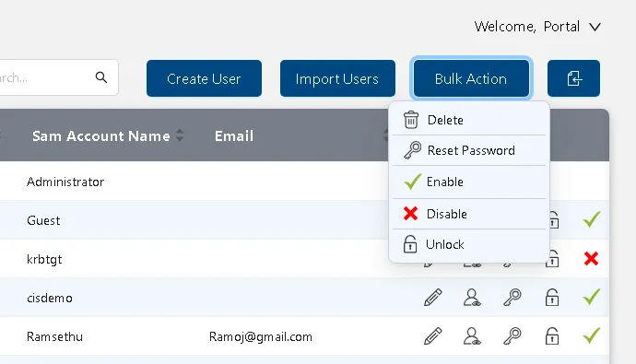Click the Email column header
Screen dimensions: 636x364
click(234, 135)
